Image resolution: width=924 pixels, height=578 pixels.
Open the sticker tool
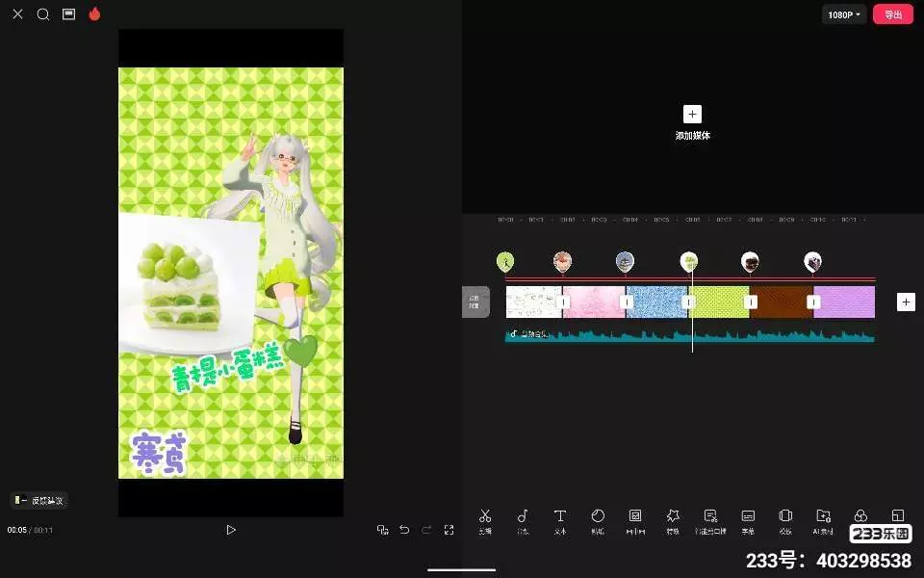pyautogui.click(x=598, y=522)
